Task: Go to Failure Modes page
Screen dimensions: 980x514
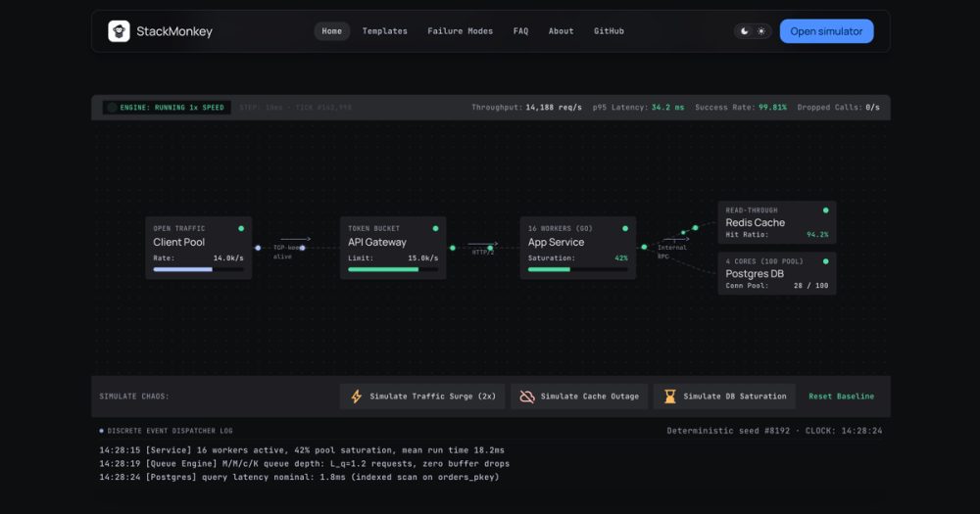Action: (460, 31)
